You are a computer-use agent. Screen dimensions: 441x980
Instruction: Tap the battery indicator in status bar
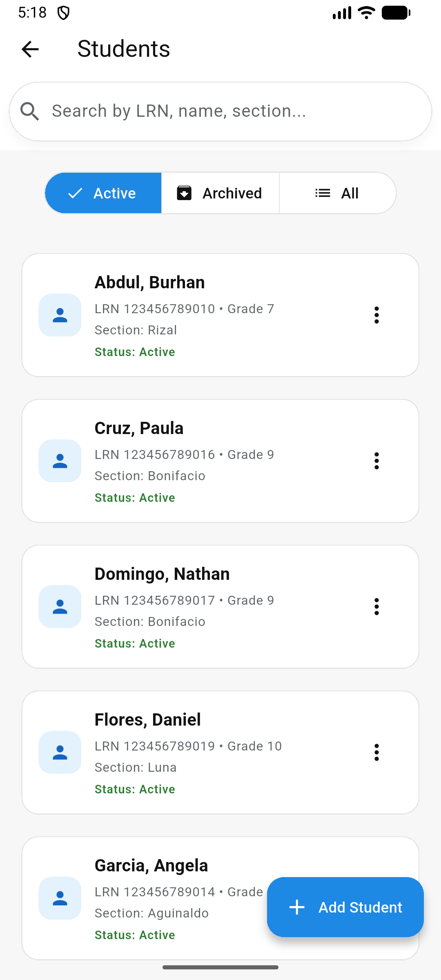[x=396, y=13]
